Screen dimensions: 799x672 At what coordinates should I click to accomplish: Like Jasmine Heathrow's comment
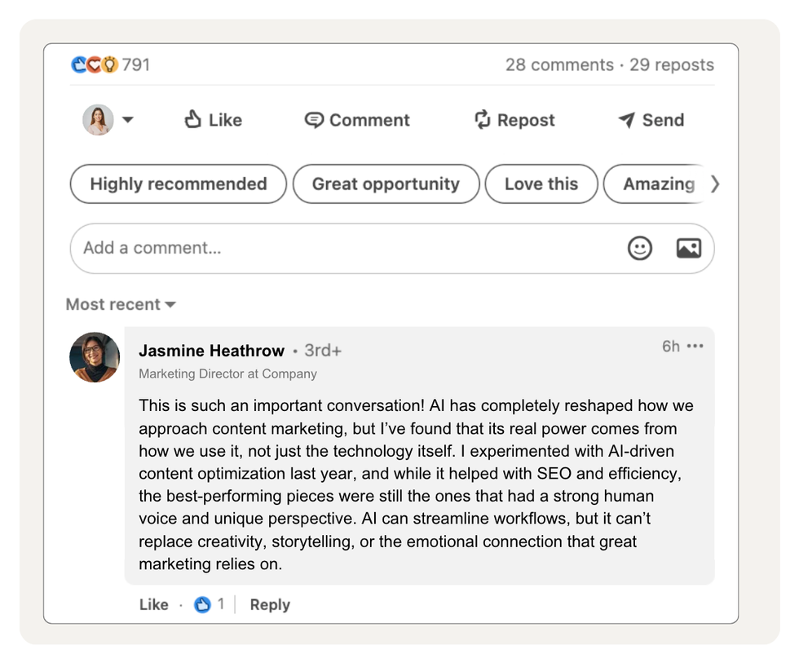point(153,604)
